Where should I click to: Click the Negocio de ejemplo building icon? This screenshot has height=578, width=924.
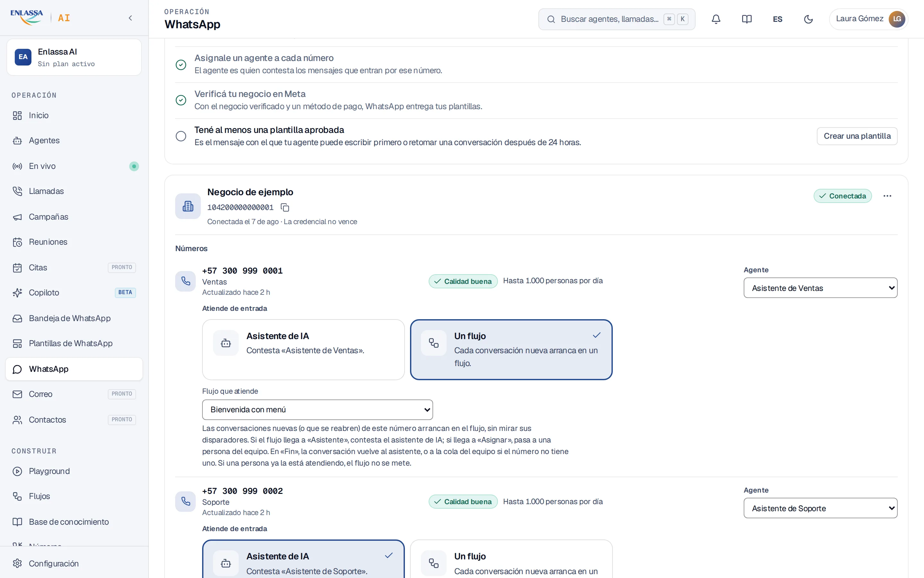(x=188, y=206)
